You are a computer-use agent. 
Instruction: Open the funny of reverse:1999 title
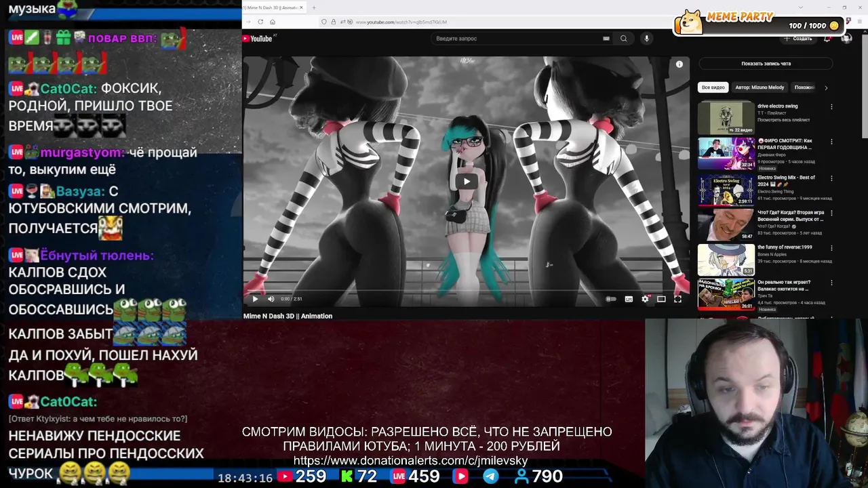tap(785, 247)
